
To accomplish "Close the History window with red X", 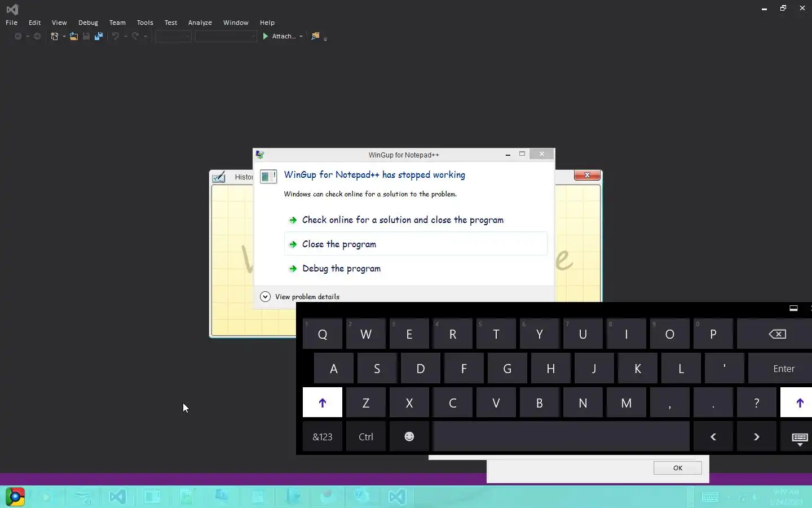I will [587, 176].
